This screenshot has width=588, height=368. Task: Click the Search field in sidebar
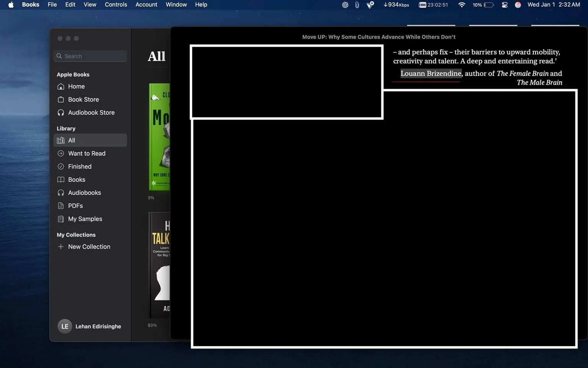click(90, 56)
